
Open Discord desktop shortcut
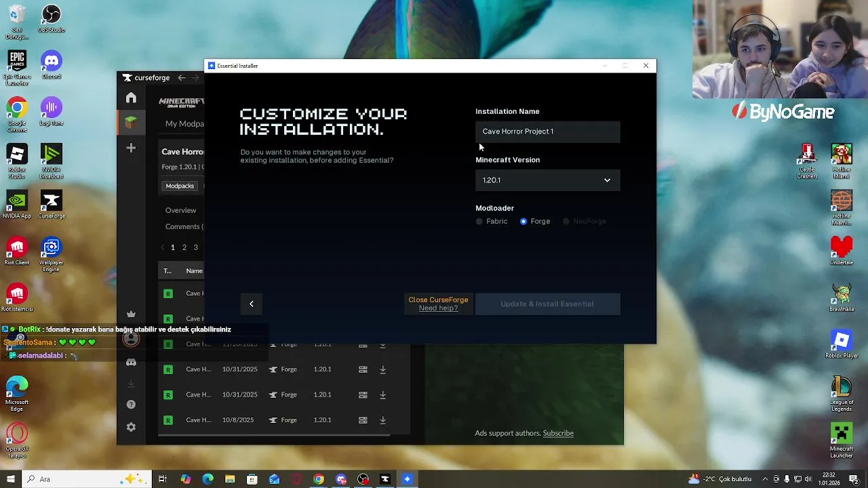point(51,65)
